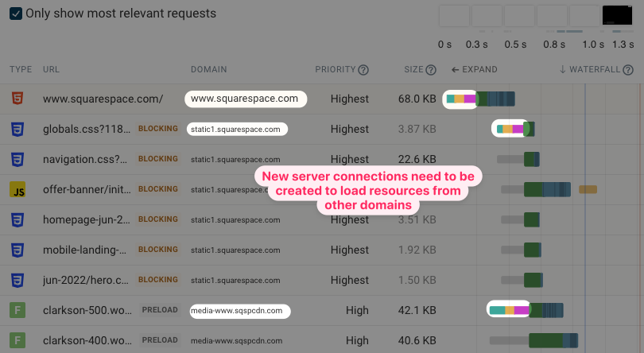Open the homepage-jun-2... request
Image resolution: width=644 pixels, height=353 pixels.
click(x=86, y=220)
